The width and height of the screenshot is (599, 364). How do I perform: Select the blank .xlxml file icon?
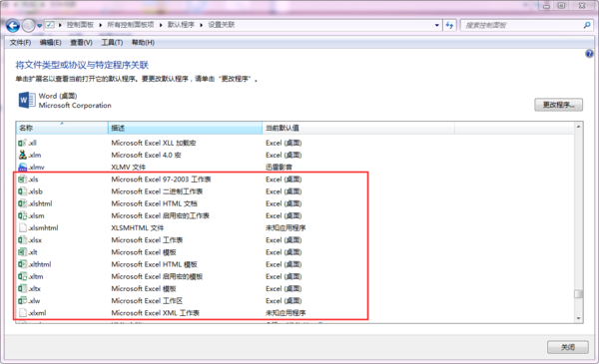23,313
